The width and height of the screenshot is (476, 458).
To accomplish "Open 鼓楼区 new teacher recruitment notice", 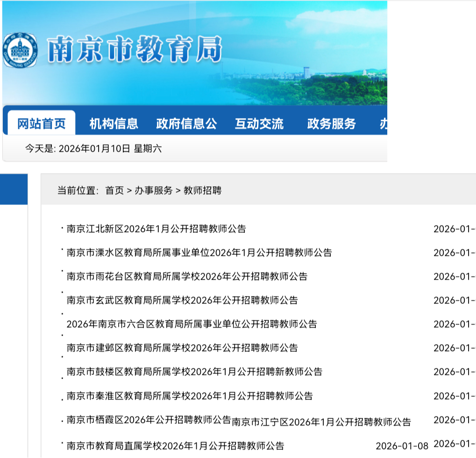I will tap(194, 372).
